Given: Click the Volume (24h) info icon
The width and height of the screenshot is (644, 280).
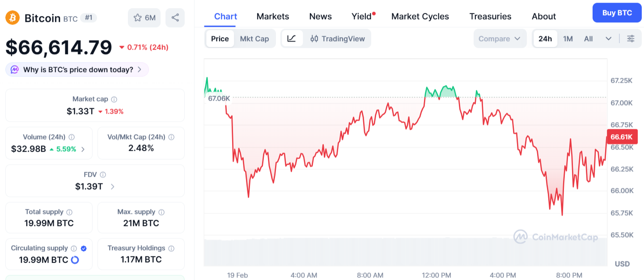Looking at the screenshot, I should coord(72,136).
